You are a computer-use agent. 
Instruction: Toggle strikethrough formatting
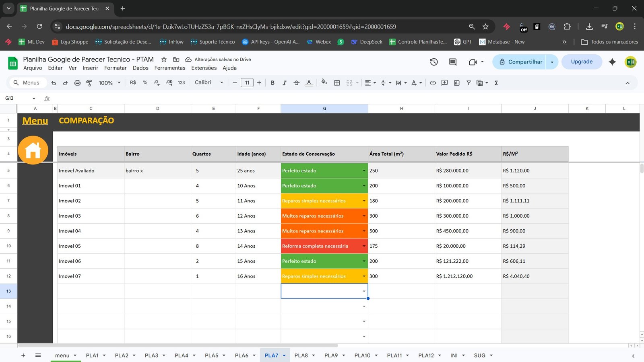tap(297, 83)
